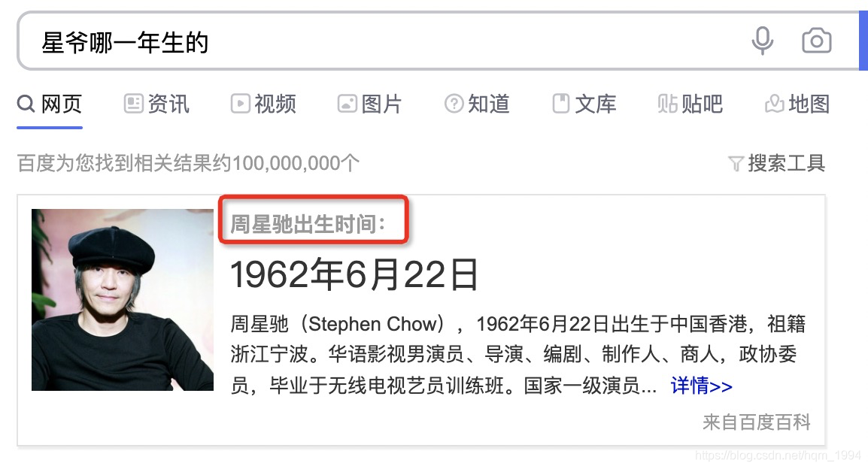This screenshot has width=868, height=469.
Task: Click the 文库 document icon
Action: coord(561,104)
